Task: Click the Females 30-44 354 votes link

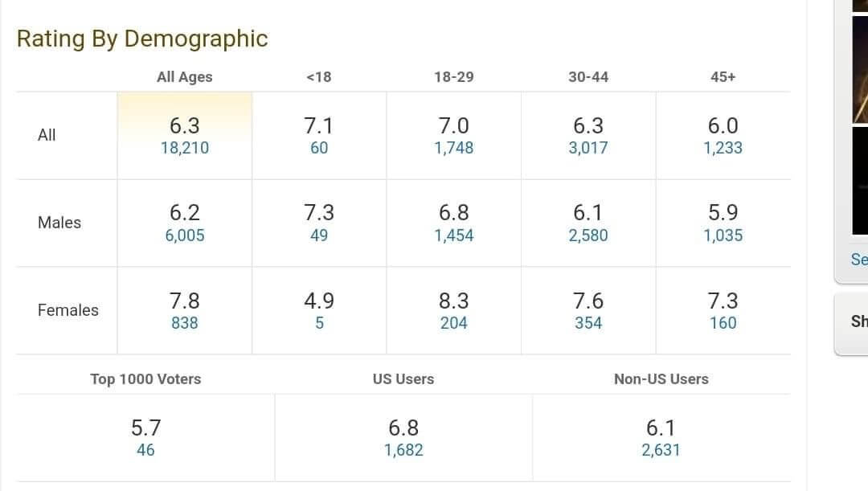Action: (588, 323)
